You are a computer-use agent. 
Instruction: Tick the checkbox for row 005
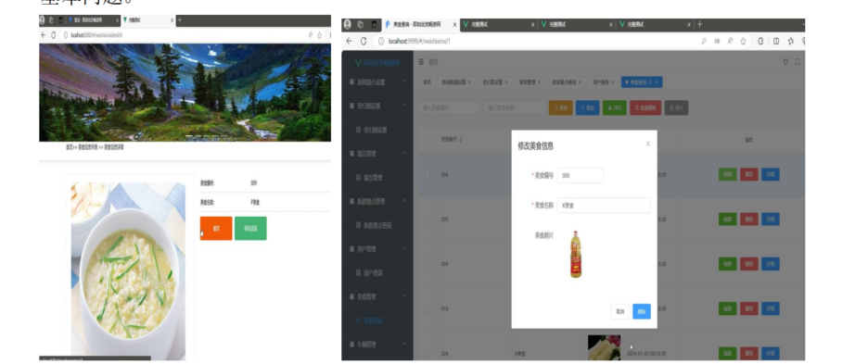427,220
